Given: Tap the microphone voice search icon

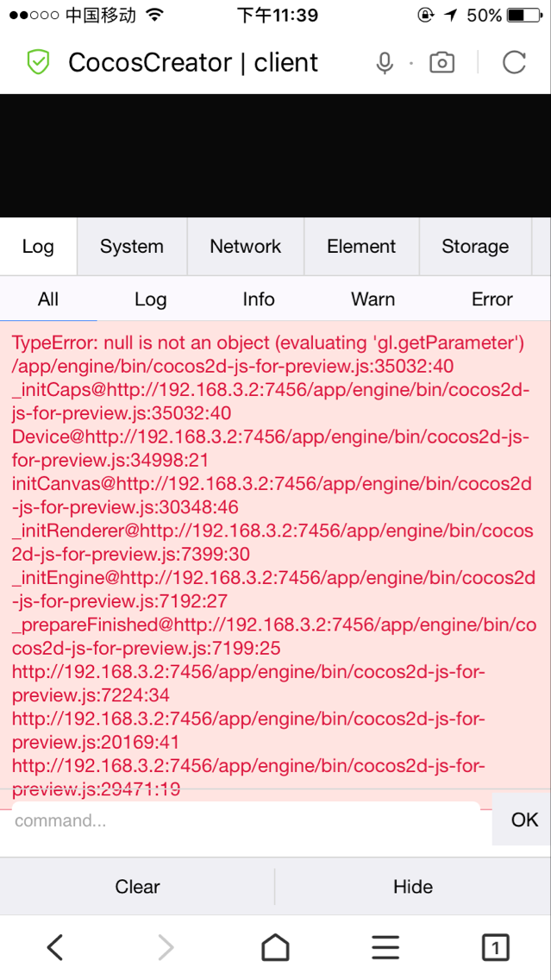Looking at the screenshot, I should pyautogui.click(x=385, y=63).
